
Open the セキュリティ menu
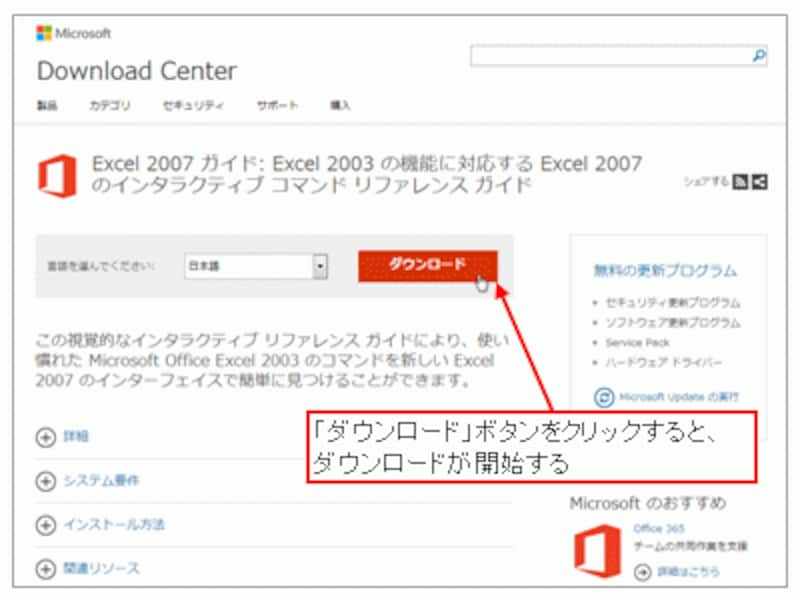pyautogui.click(x=193, y=106)
